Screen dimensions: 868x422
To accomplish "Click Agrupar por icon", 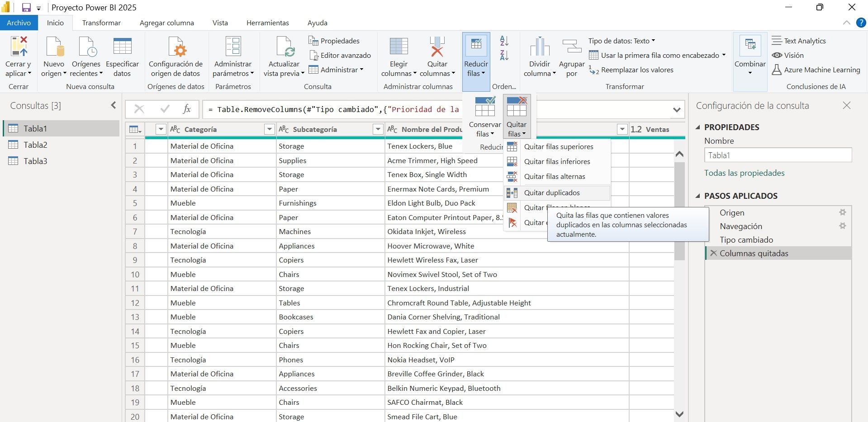I will [x=572, y=46].
